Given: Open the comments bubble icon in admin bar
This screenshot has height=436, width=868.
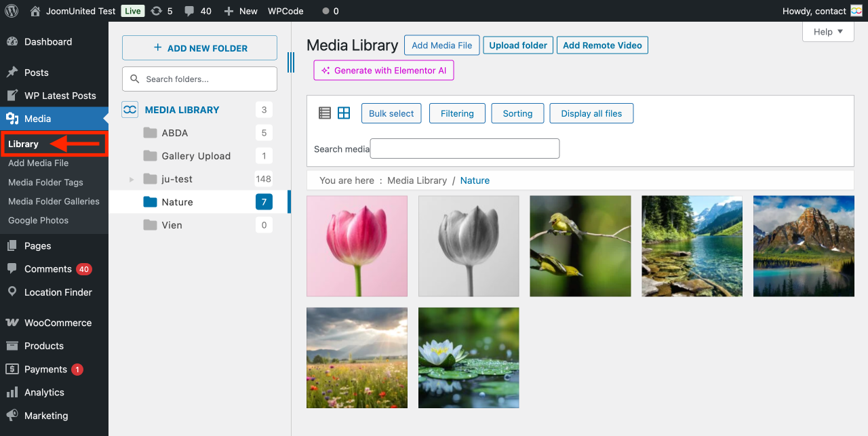Looking at the screenshot, I should pyautogui.click(x=189, y=11).
